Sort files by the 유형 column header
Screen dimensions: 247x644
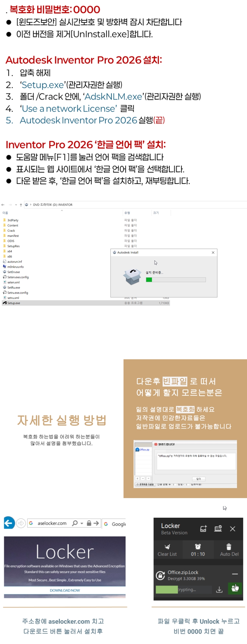point(127,213)
